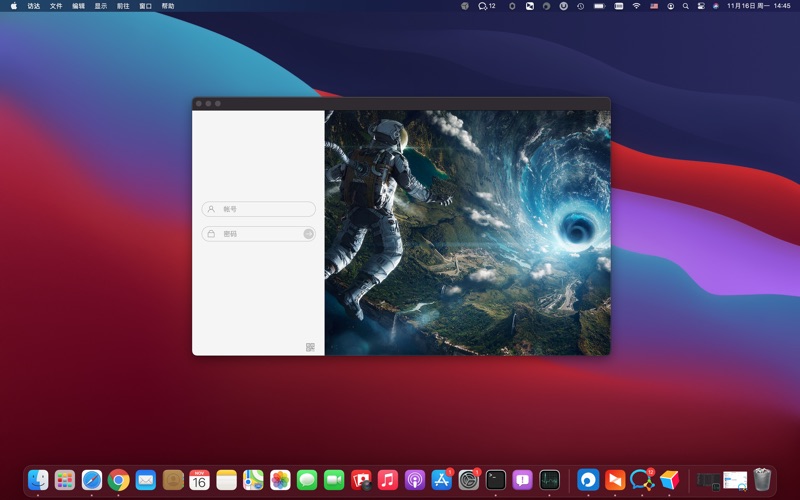The width and height of the screenshot is (800, 500).
Task: Open the App Store dock icon
Action: 442,480
